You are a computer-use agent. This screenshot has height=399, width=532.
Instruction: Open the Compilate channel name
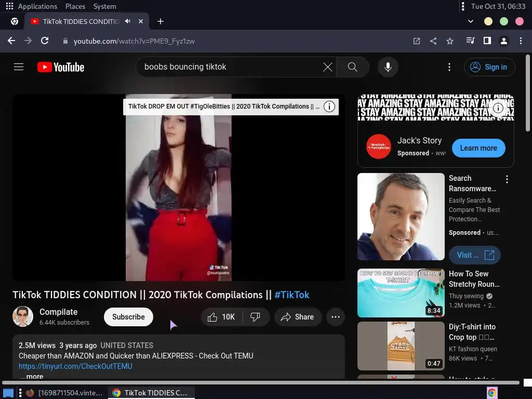click(58, 312)
